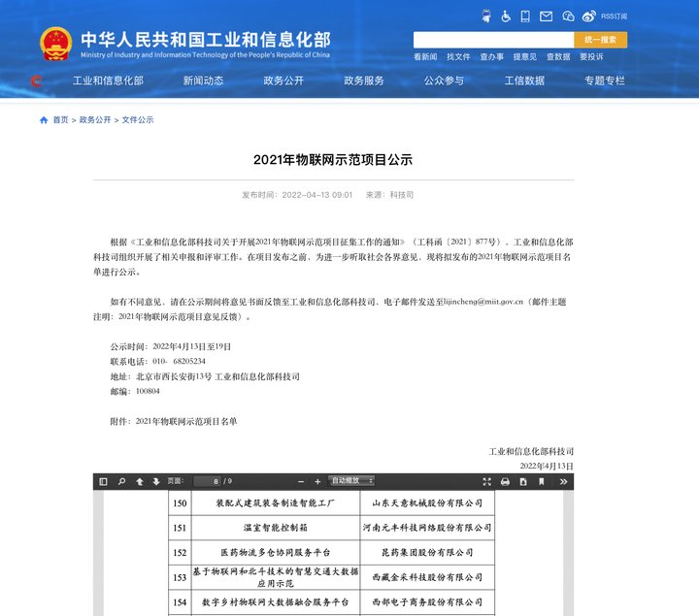Go to next PDF page arrow
699x616 pixels.
pos(156,481)
